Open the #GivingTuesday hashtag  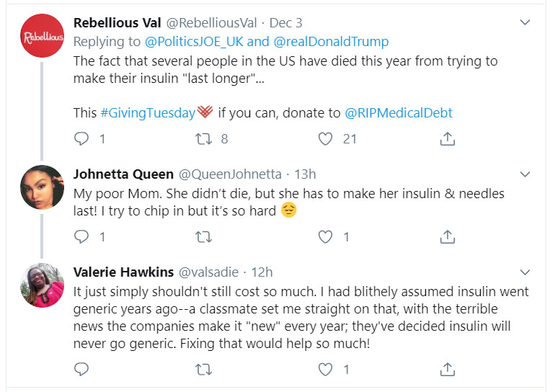pyautogui.click(x=148, y=112)
